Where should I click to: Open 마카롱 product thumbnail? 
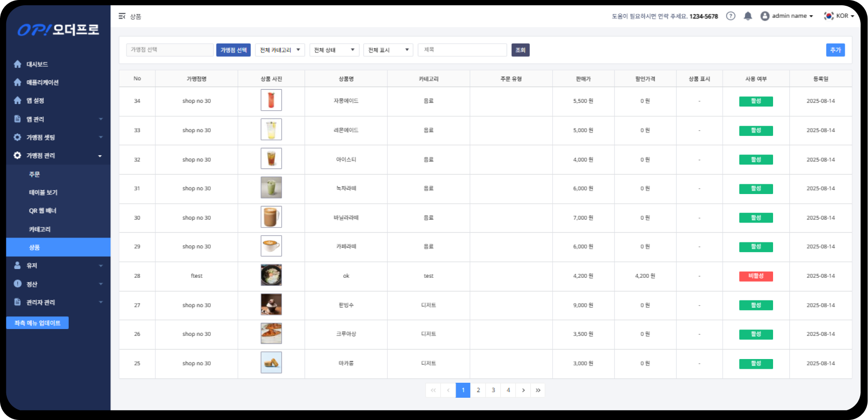pos(271,362)
